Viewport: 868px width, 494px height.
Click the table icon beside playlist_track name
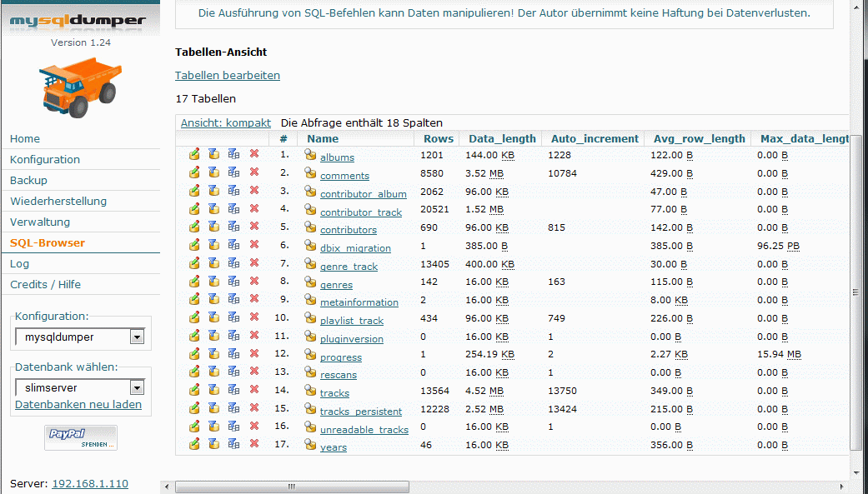(310, 318)
